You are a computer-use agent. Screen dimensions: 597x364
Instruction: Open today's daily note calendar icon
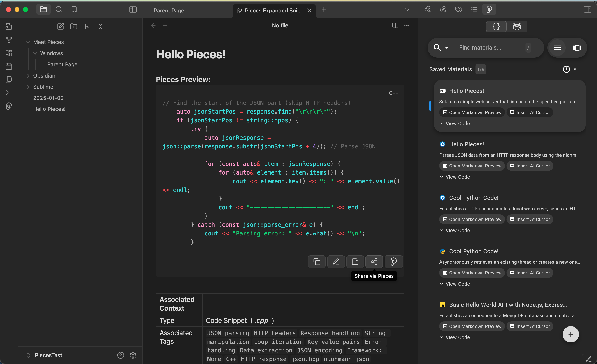click(9, 66)
